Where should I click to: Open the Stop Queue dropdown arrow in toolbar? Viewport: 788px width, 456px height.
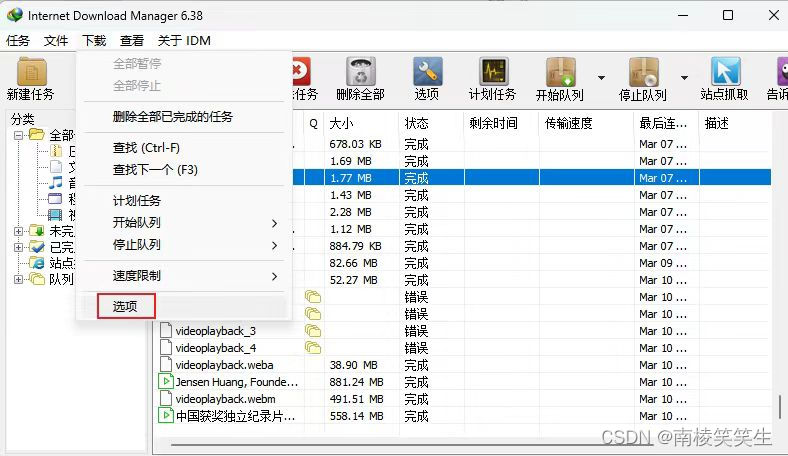pyautogui.click(x=684, y=78)
